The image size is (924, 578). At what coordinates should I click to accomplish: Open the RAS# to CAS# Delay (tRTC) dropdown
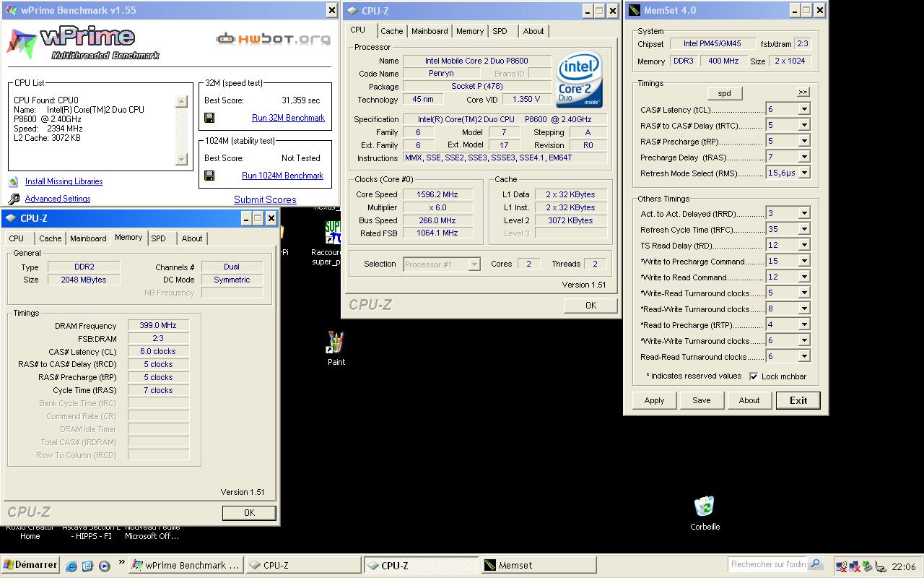[803, 125]
